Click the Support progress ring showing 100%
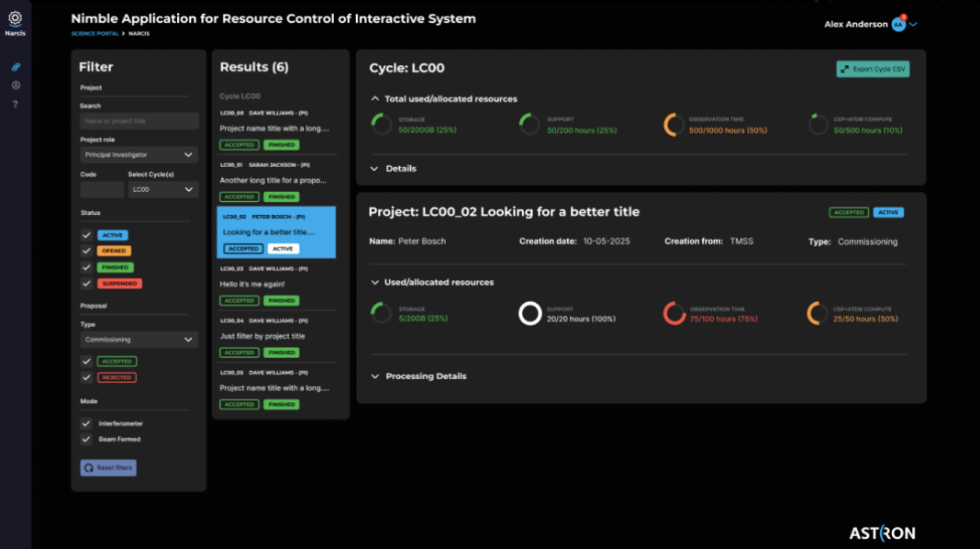The height and width of the screenshot is (549, 980). [x=529, y=313]
